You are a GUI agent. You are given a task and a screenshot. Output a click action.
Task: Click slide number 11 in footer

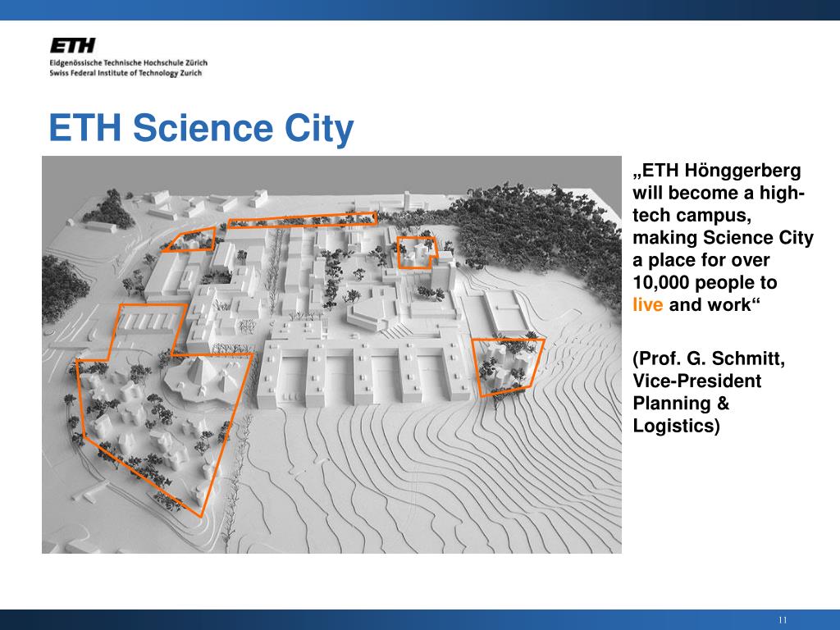[x=783, y=620]
